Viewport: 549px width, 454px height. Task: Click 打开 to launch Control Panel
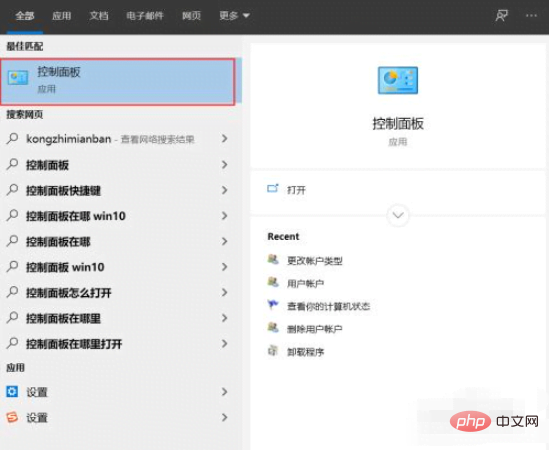point(296,190)
